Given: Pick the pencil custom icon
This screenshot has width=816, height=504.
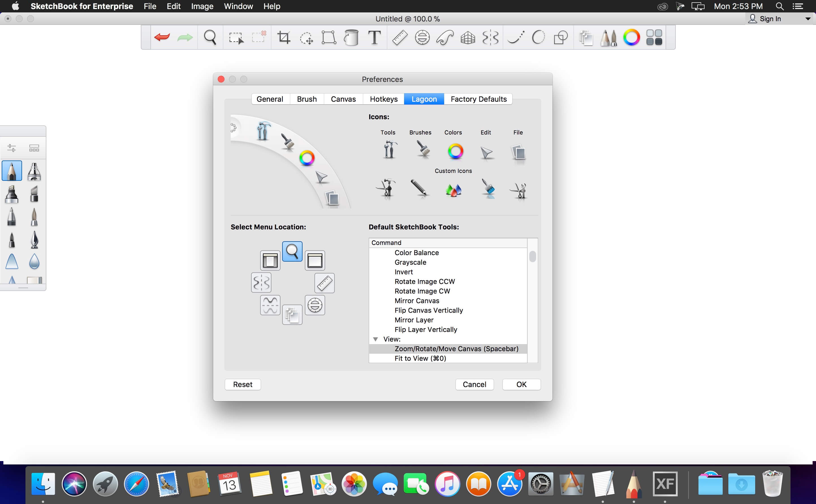Looking at the screenshot, I should tap(419, 188).
